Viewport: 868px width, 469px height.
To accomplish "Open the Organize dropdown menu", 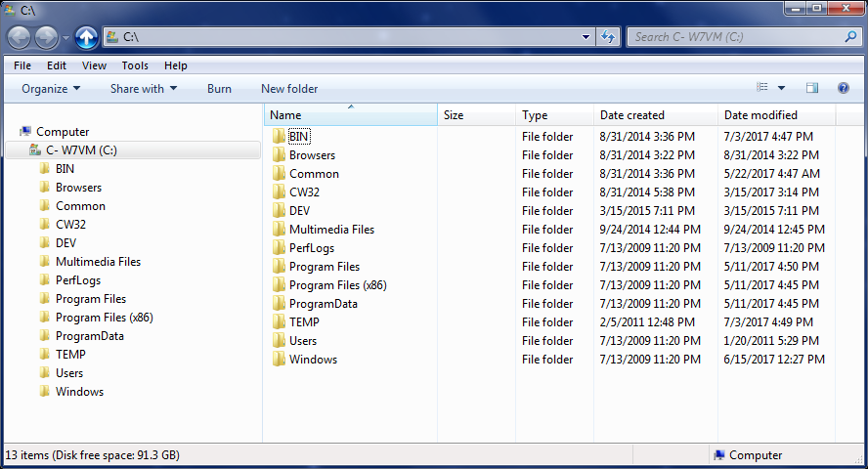I will tap(51, 89).
